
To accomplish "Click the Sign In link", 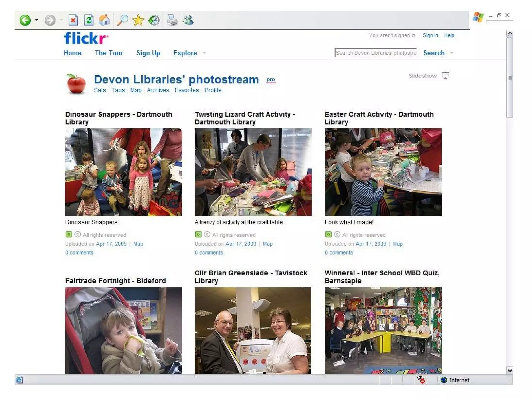I will [430, 35].
